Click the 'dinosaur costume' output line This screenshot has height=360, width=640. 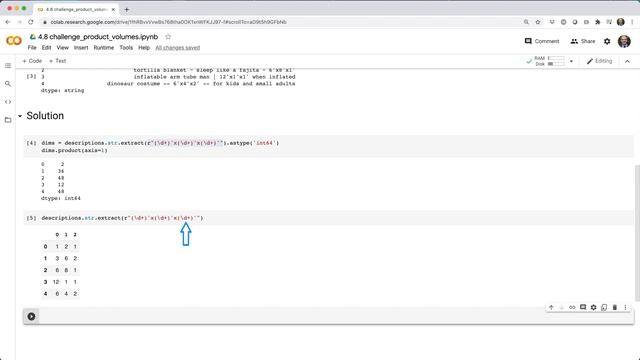tap(201, 84)
